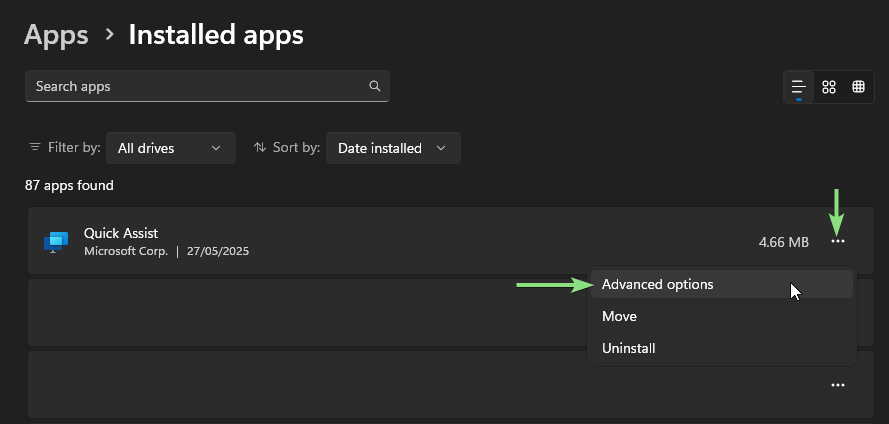Select Move in the context menu
The width and height of the screenshot is (889, 424).
[722, 316]
